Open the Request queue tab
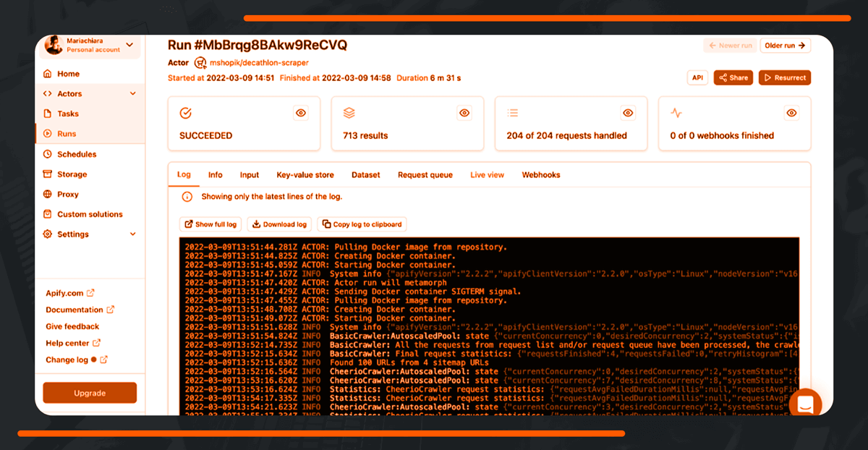Image resolution: width=868 pixels, height=450 pixels. click(425, 175)
